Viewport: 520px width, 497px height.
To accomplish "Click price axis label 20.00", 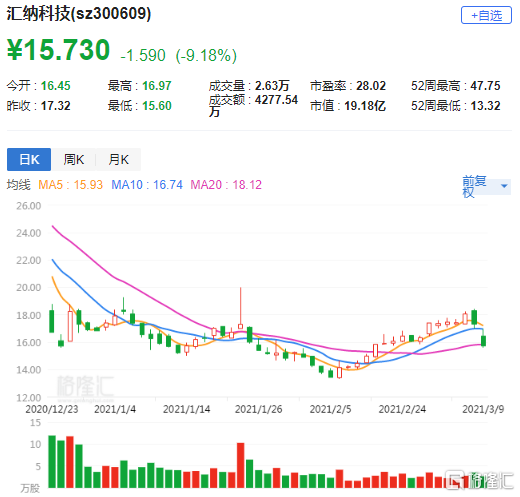I will [29, 287].
